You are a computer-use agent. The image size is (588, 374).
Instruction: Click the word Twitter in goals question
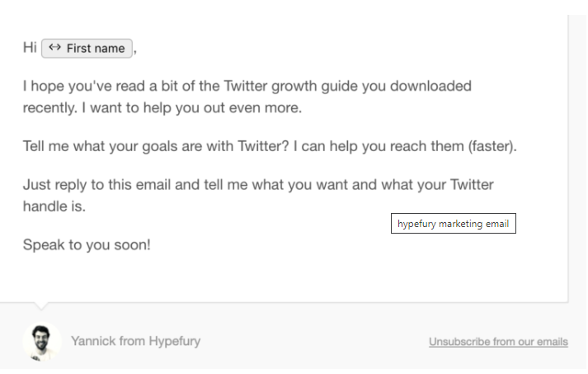263,146
